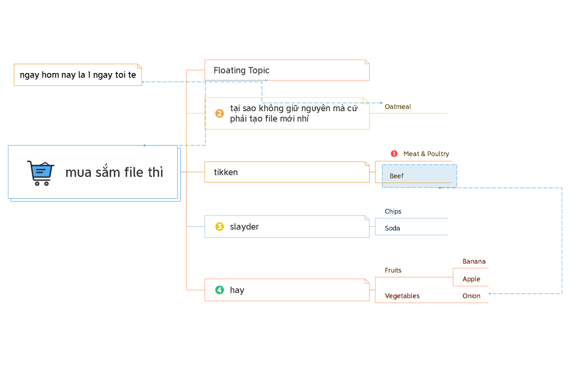This screenshot has height=365, width=588.
Task: Select the "Oatmeal" subtopic
Action: tap(398, 107)
